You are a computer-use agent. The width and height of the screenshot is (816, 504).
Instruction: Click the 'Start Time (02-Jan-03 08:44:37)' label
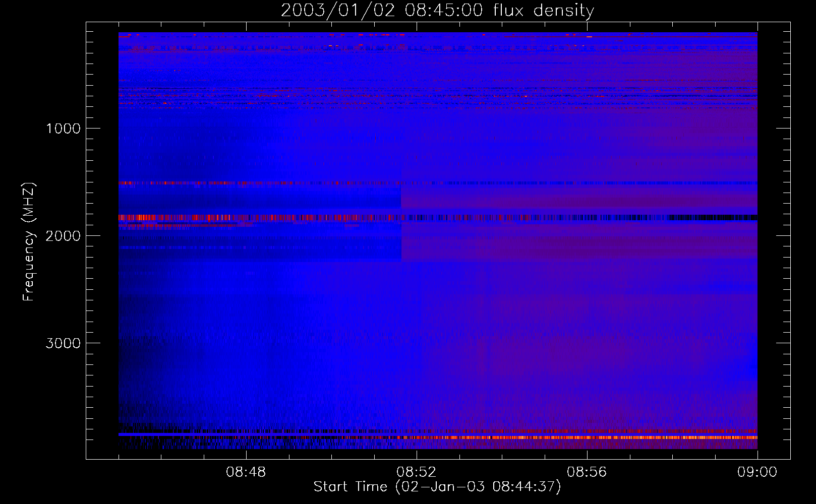[x=437, y=487]
